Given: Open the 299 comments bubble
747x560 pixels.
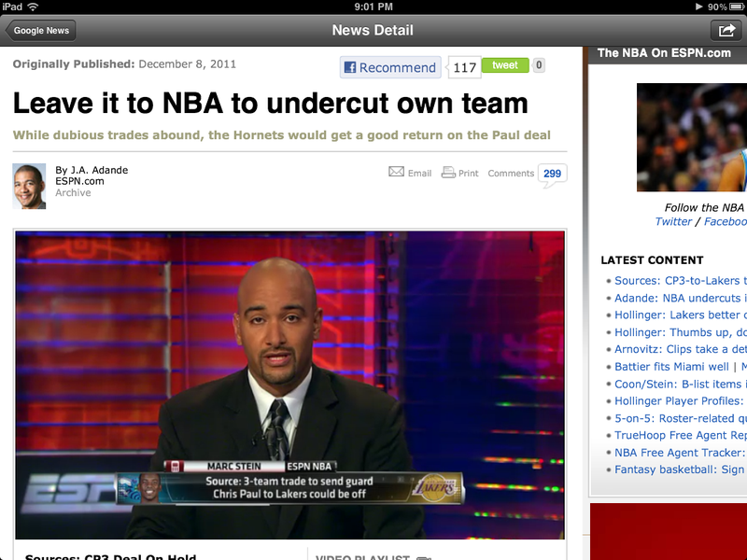Looking at the screenshot, I should pyautogui.click(x=552, y=174).
